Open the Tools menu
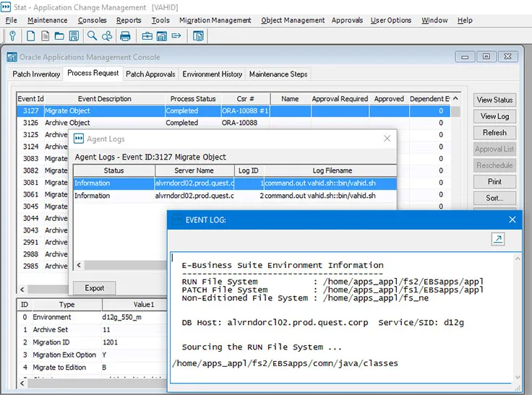Viewport: 532px width, 395px height. 160,20
